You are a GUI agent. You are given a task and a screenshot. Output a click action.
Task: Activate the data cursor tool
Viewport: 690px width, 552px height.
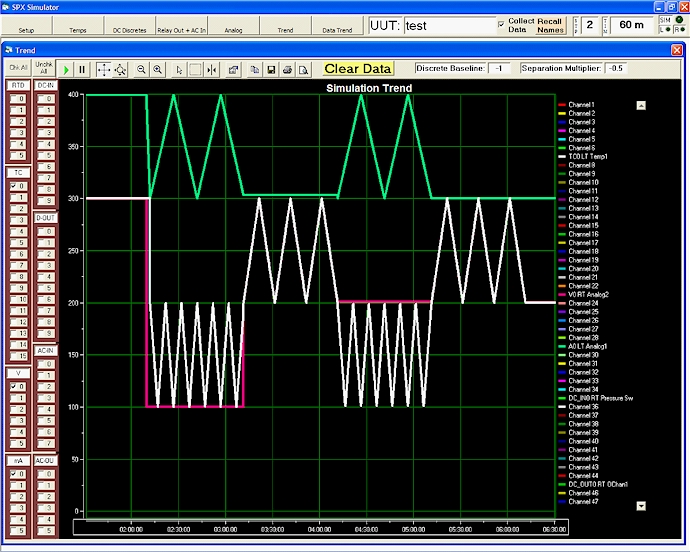pyautogui.click(x=212, y=70)
